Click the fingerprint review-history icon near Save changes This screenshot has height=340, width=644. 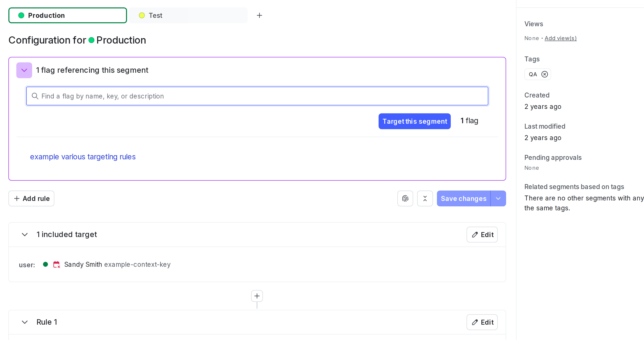[x=405, y=198]
